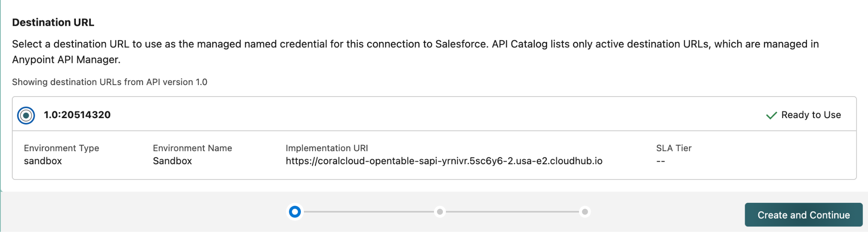The height and width of the screenshot is (232, 868).
Task: Click the third progress step dot
Action: pyautogui.click(x=585, y=211)
